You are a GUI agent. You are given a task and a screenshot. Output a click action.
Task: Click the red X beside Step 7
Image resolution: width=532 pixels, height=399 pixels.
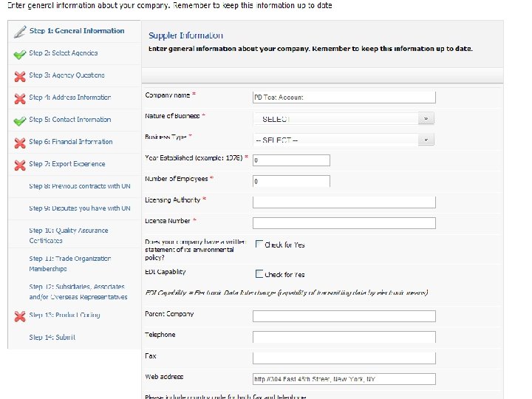[x=20, y=165]
